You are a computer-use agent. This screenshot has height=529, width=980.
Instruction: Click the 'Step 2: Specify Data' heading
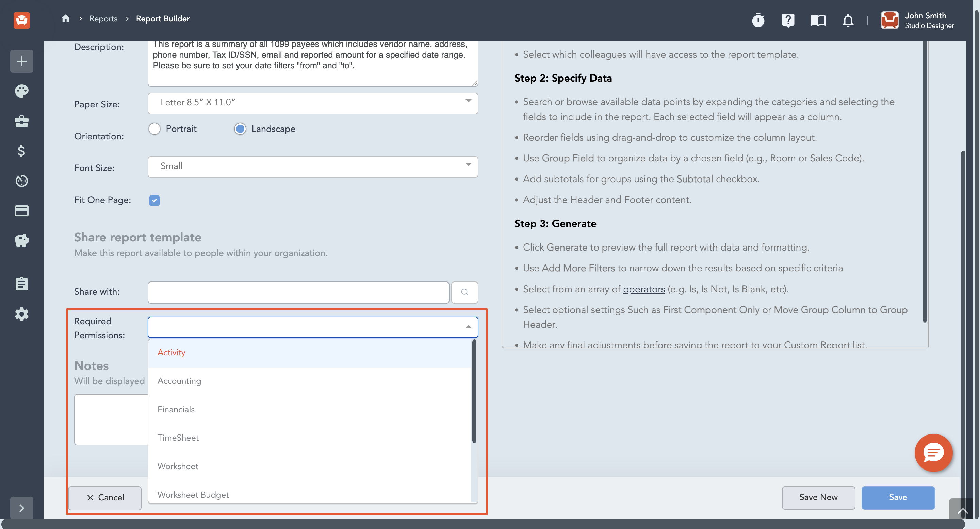click(x=563, y=78)
